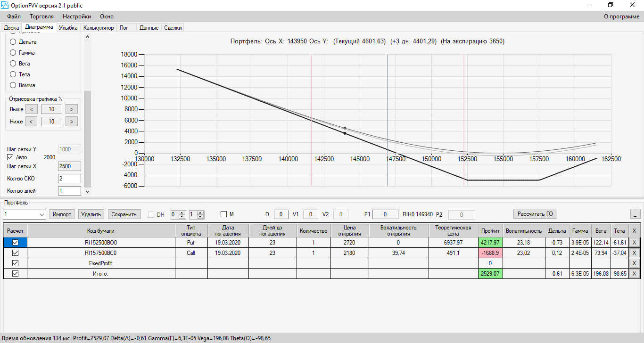
Task: Click the left panel's scroll-down arrow
Action: tap(87, 192)
